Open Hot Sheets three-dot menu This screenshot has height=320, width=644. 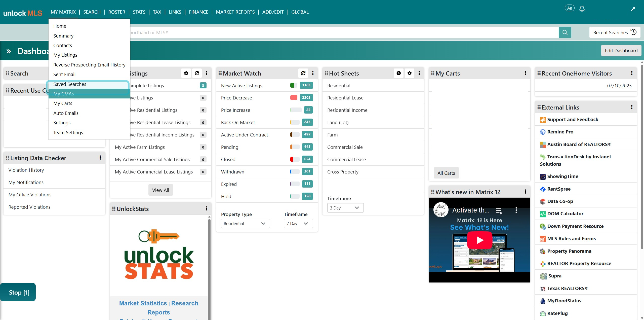tap(419, 73)
